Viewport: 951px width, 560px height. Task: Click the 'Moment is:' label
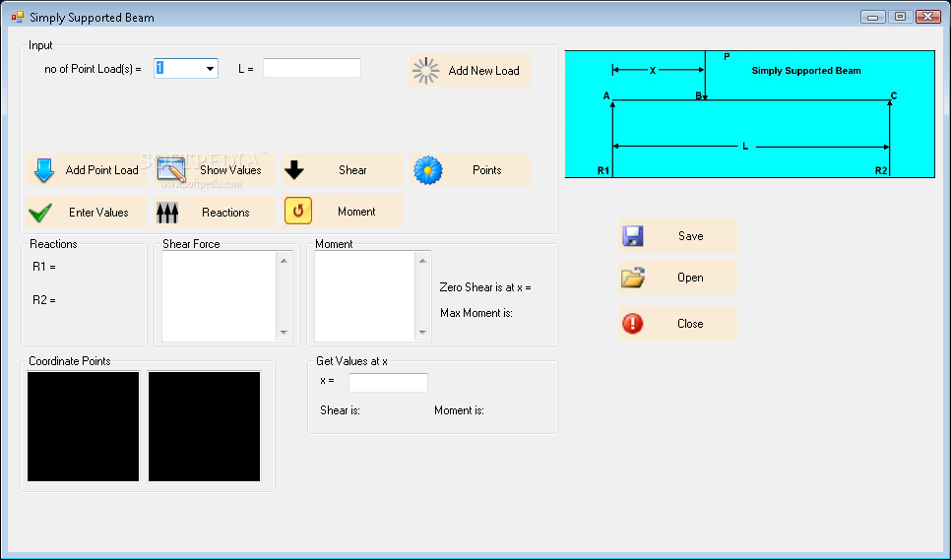(x=459, y=410)
